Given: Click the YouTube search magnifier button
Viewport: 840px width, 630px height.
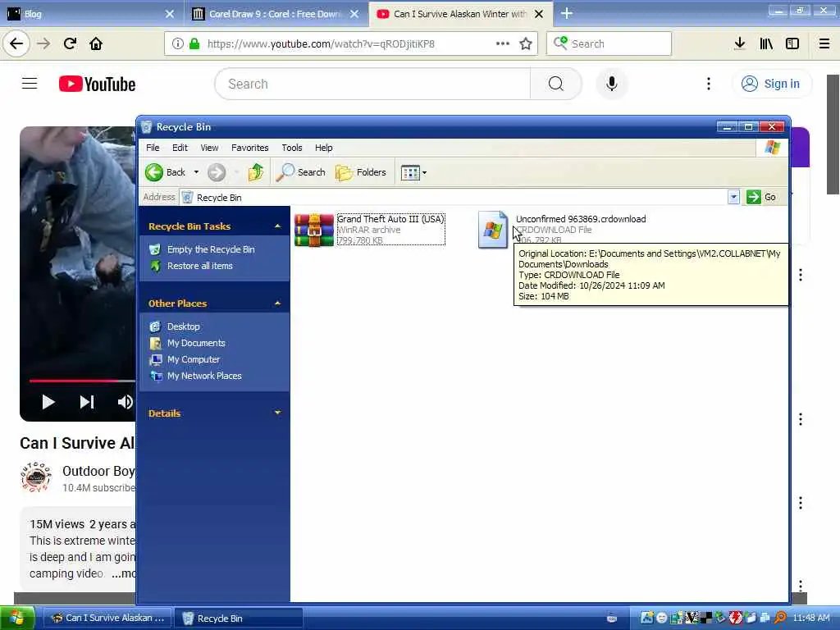Looking at the screenshot, I should pos(556,84).
